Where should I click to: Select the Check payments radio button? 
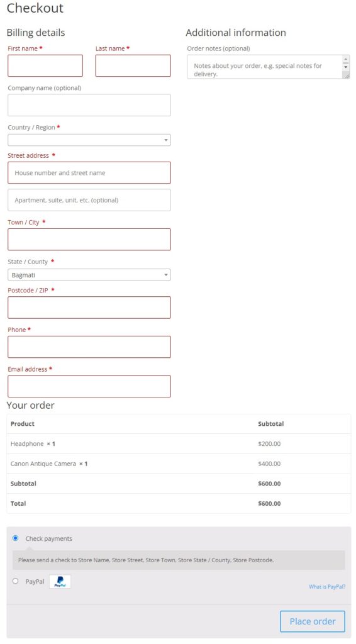coord(16,538)
